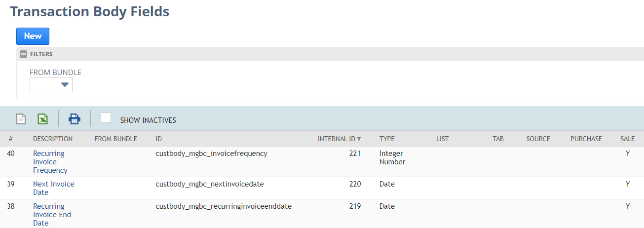Click the New button
The width and height of the screenshot is (644, 228).
pyautogui.click(x=33, y=36)
